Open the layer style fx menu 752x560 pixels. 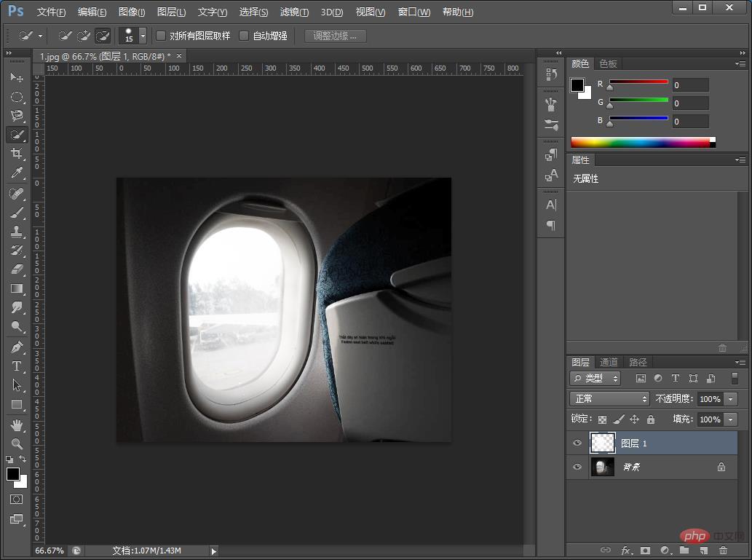pos(626,550)
